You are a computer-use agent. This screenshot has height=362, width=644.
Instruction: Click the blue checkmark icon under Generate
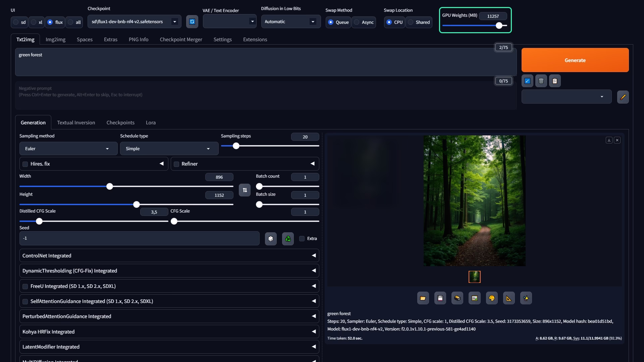527,81
